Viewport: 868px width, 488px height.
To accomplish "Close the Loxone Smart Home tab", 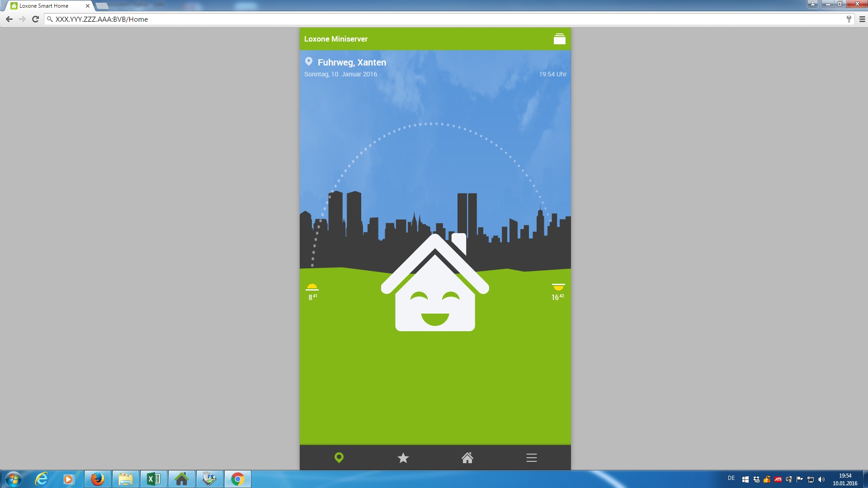I will [87, 6].
